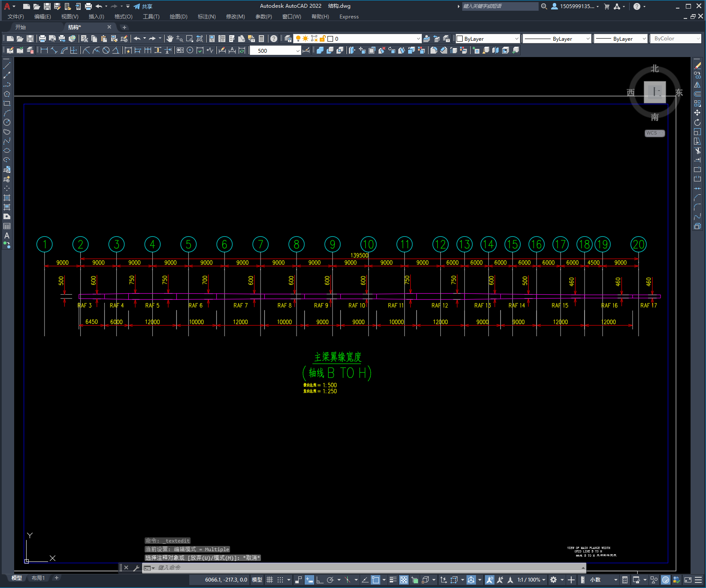
Task: Click the 共享 share button
Action: click(x=143, y=6)
